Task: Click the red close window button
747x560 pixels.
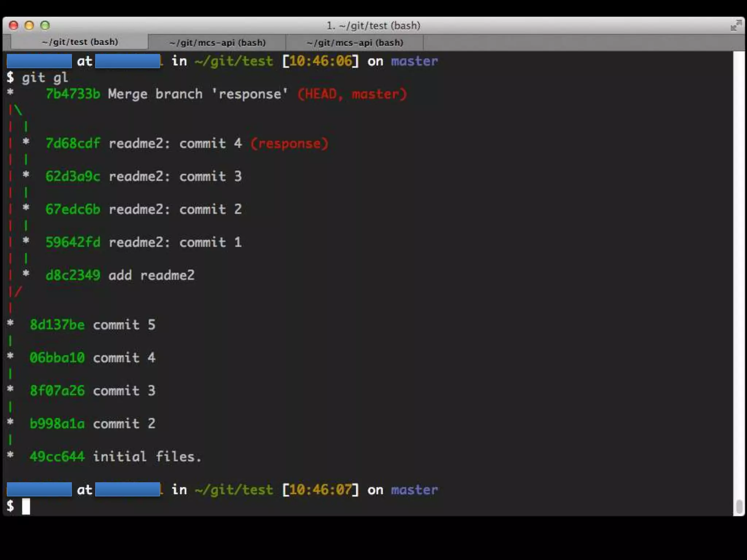Action: click(14, 25)
